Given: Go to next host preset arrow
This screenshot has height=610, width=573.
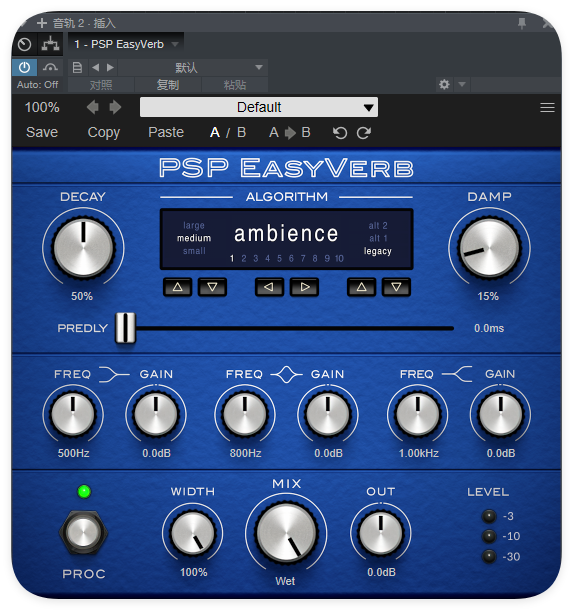Looking at the screenshot, I should click(110, 68).
